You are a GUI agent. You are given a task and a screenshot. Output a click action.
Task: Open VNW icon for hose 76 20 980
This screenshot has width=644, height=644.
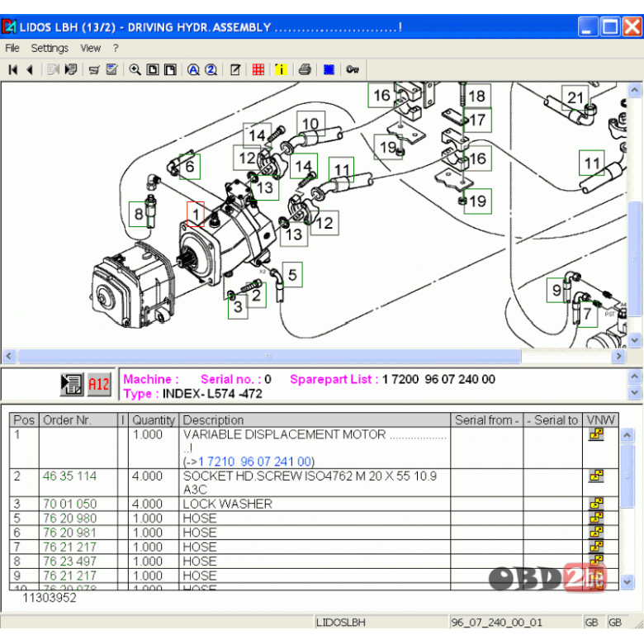click(596, 518)
